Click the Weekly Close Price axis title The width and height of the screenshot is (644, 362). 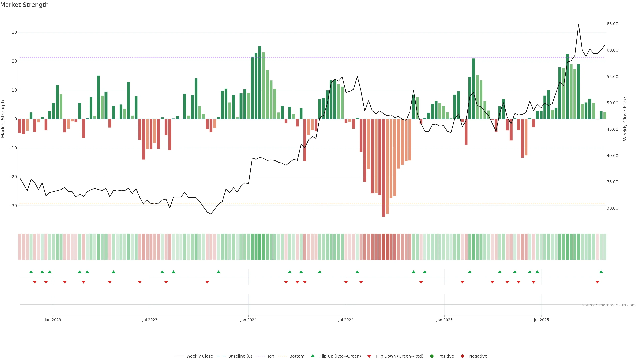click(625, 119)
